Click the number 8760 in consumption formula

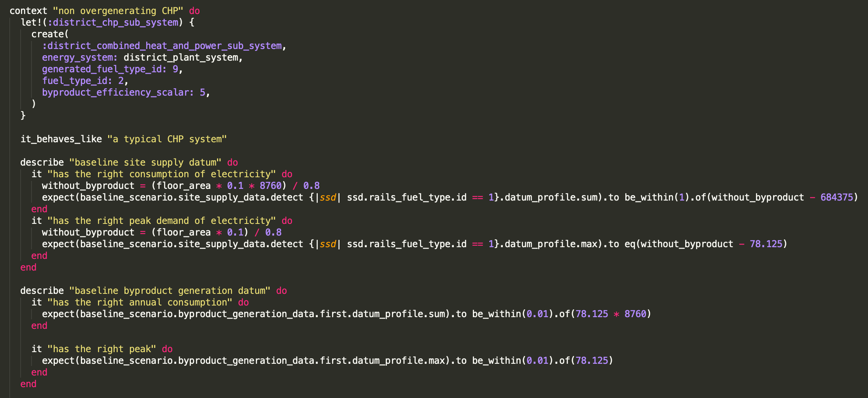pyautogui.click(x=270, y=186)
